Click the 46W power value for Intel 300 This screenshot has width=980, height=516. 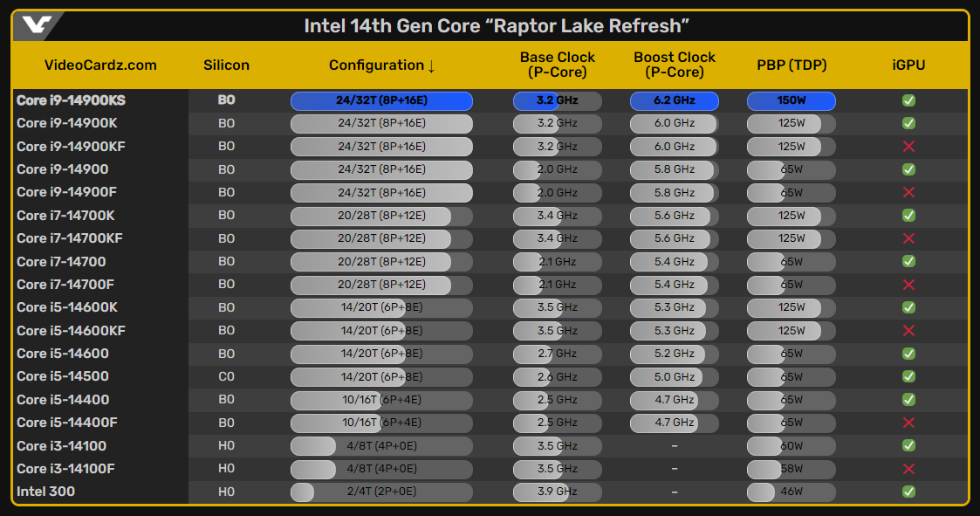tap(792, 492)
